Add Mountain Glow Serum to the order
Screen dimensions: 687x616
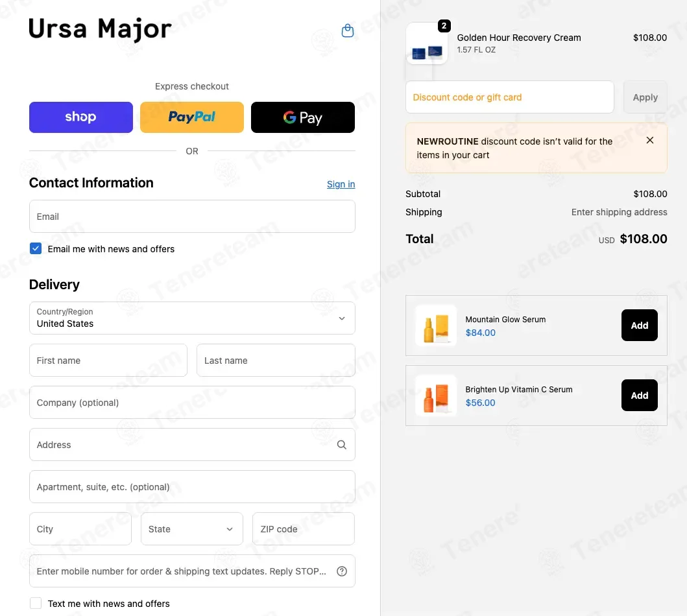tap(639, 326)
